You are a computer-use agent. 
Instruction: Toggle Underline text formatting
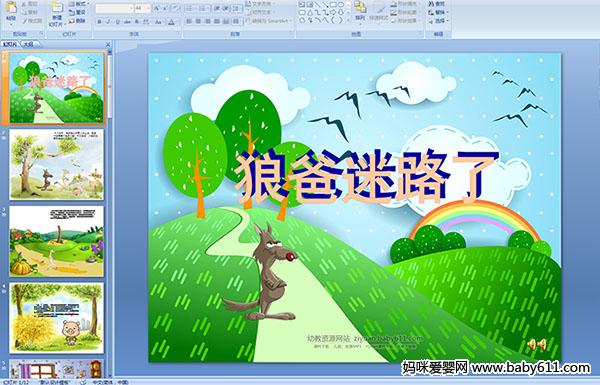(117, 22)
